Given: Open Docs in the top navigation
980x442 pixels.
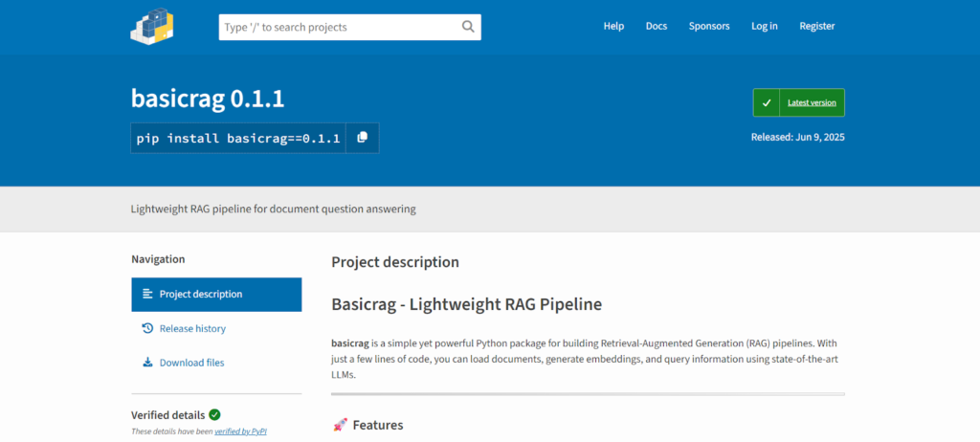Looking at the screenshot, I should coord(657,27).
